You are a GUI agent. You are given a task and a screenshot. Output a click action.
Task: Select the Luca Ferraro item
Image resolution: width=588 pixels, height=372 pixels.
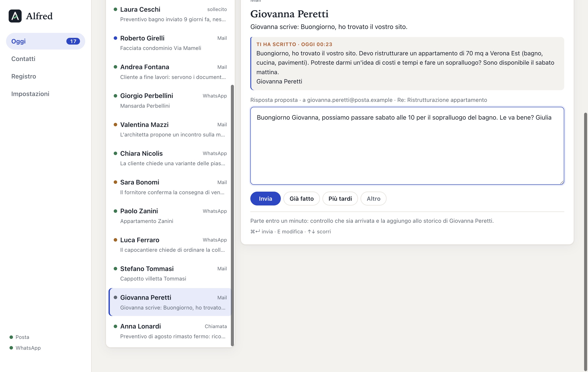pos(170,245)
